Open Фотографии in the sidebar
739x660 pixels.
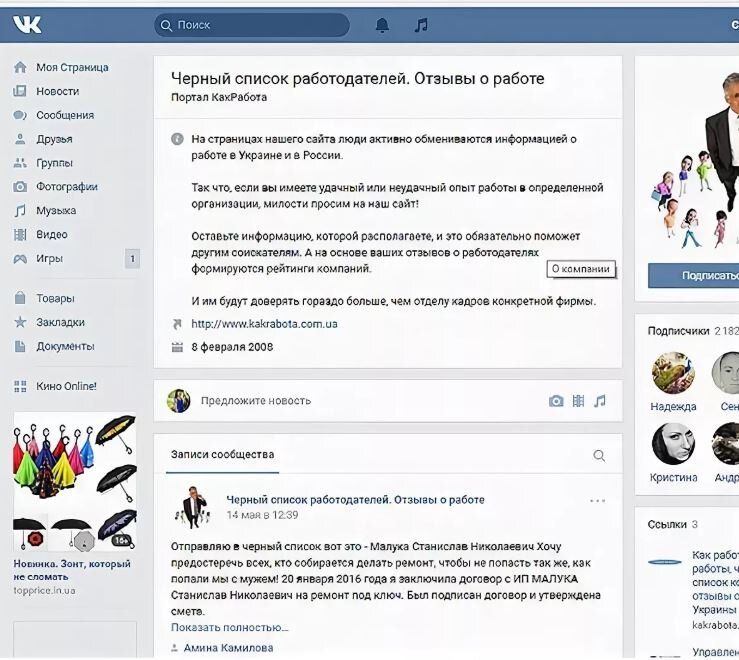coord(67,187)
